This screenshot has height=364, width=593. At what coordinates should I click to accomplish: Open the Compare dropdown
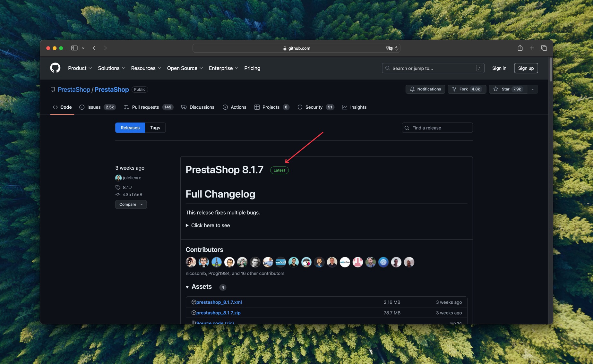pos(131,204)
